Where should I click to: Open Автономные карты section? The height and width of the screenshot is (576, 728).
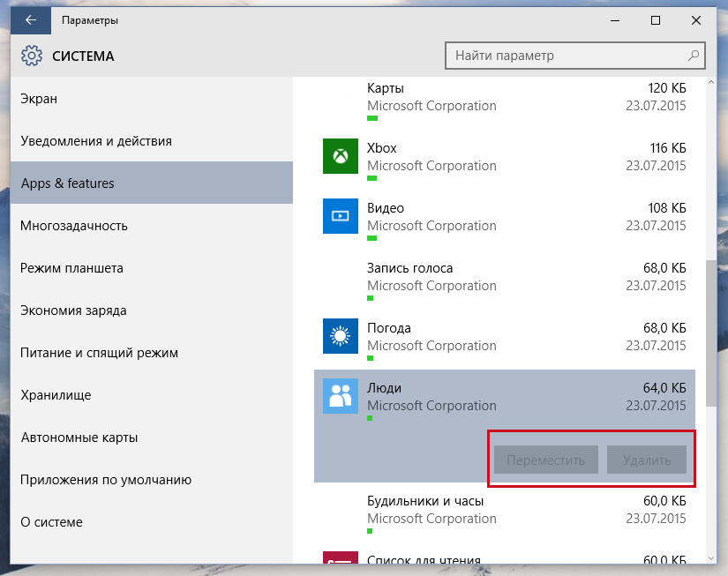(152, 438)
